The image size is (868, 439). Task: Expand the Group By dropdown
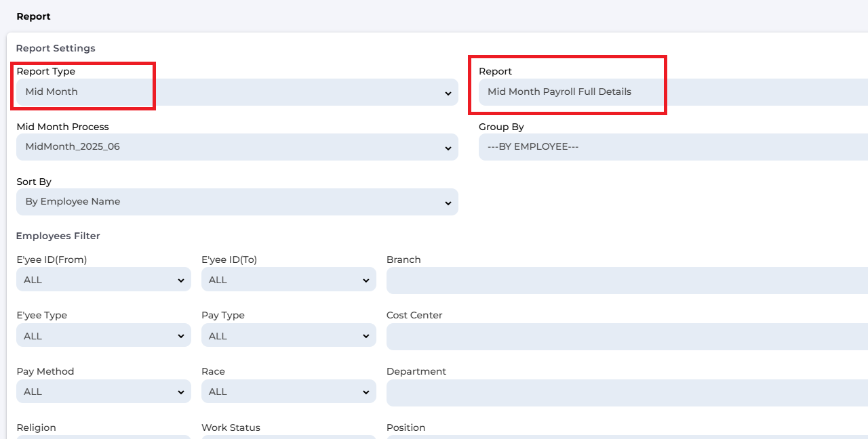(671, 147)
